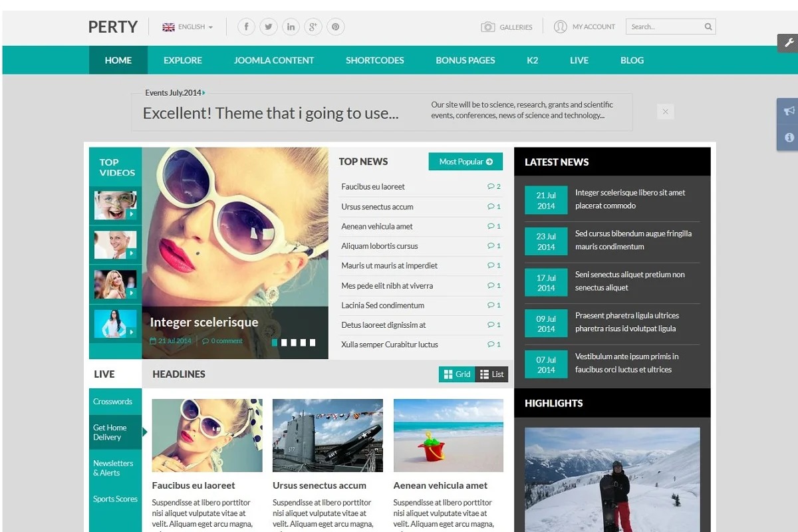The width and height of the screenshot is (798, 532).
Task: Switch headlines to Grid view
Action: (457, 374)
